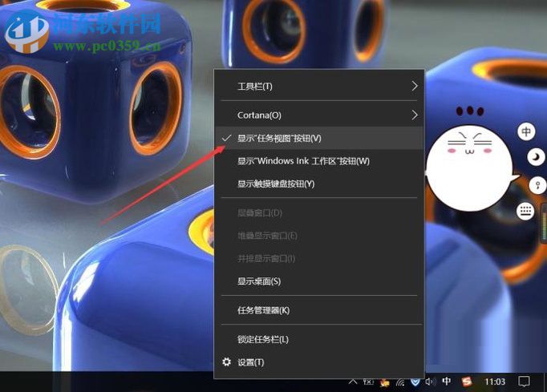Screen dimensions: 547x392
Task: Click the 中 language bubble on mascot
Action: [526, 131]
